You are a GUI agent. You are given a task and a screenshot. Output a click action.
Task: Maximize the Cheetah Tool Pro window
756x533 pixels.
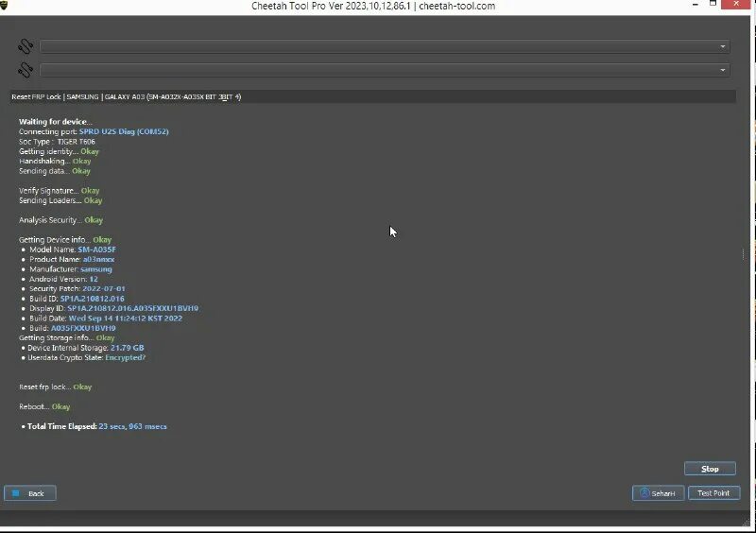point(713,4)
